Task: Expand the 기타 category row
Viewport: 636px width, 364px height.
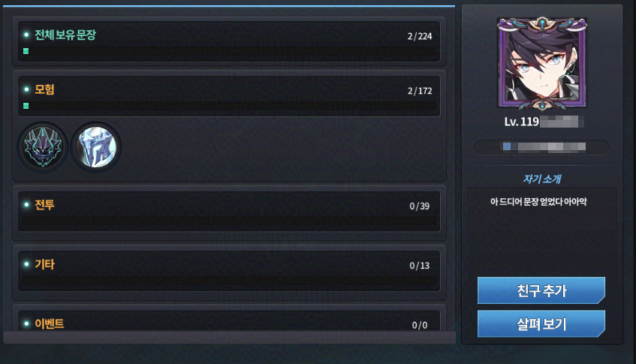Action: point(229,271)
